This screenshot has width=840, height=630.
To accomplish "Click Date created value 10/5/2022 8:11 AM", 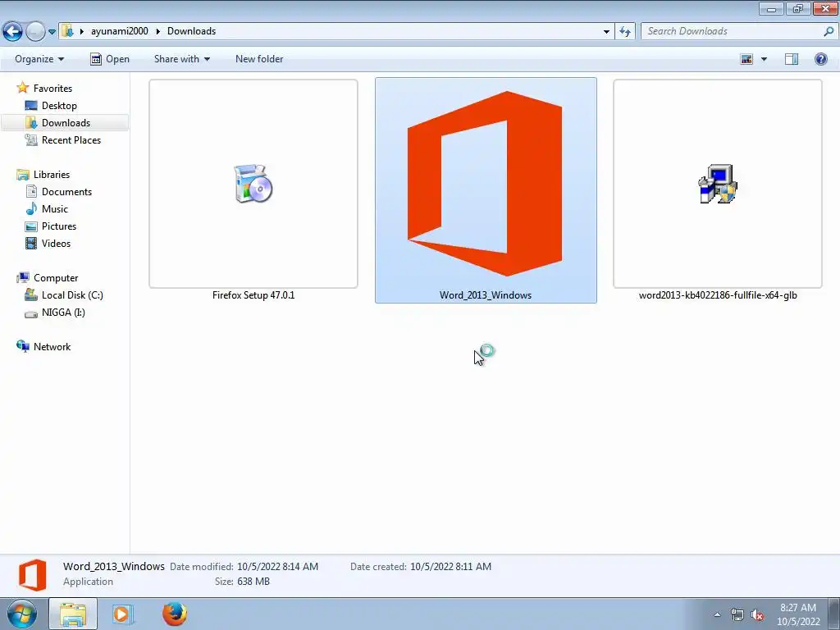I will 450,566.
